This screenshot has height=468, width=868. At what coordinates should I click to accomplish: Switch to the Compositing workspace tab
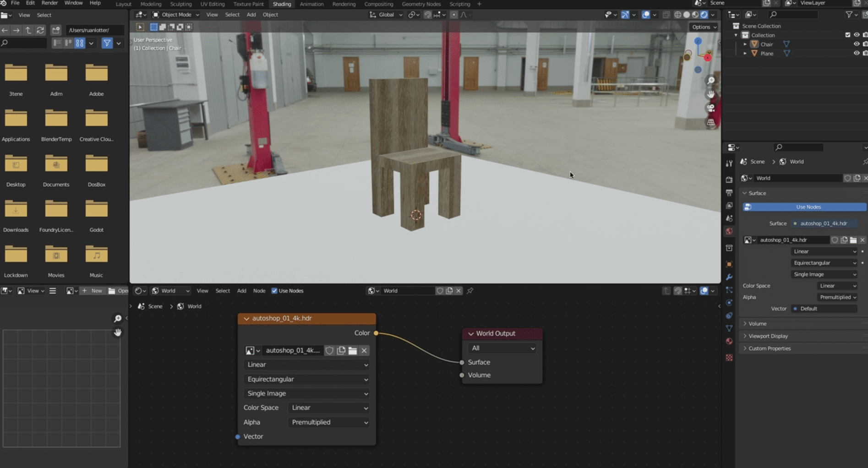(378, 4)
